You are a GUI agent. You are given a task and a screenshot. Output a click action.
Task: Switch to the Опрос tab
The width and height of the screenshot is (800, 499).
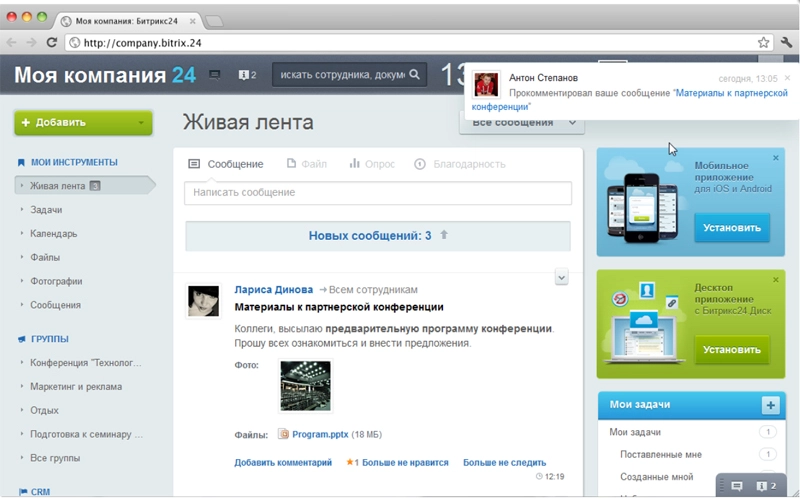pos(371,164)
